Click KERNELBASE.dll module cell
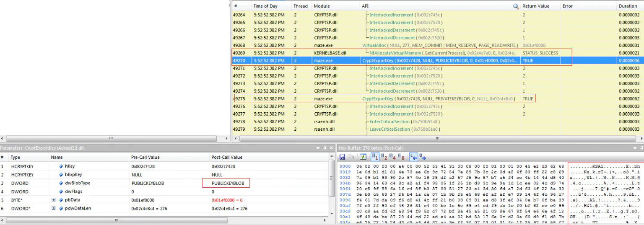The width and height of the screenshot is (644, 225). point(330,53)
